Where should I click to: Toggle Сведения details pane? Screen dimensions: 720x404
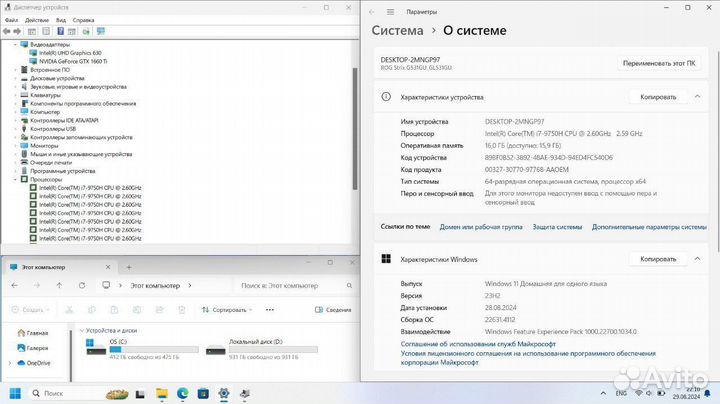pos(333,310)
